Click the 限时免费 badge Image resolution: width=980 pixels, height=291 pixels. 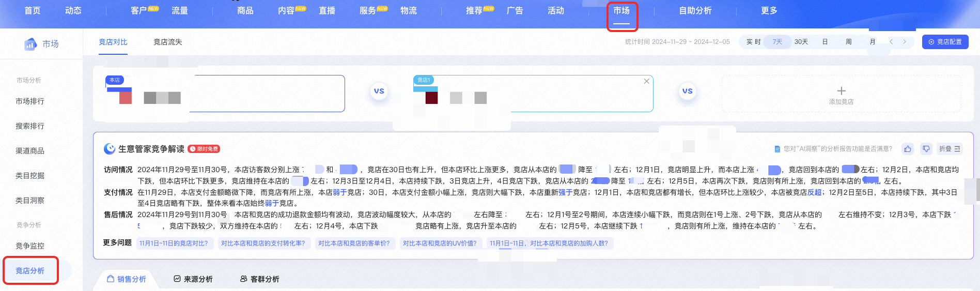pyautogui.click(x=204, y=149)
